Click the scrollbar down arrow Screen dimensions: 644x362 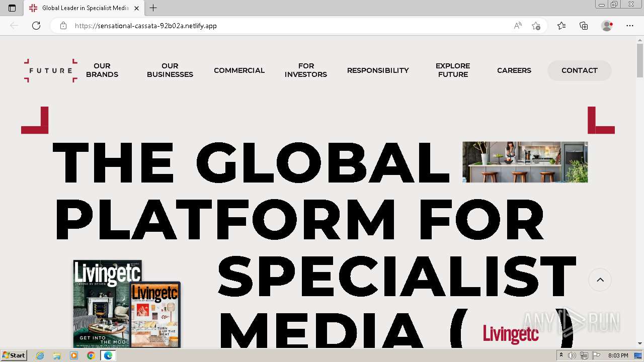click(640, 343)
